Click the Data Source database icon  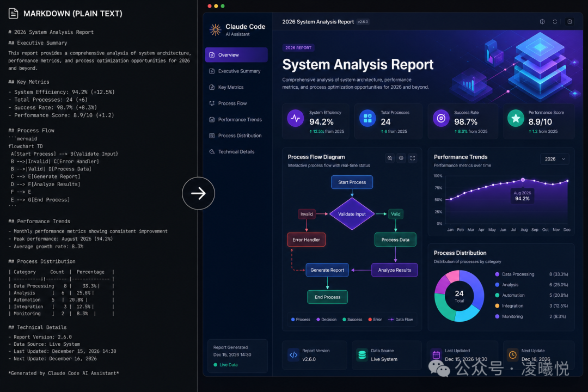(x=362, y=355)
